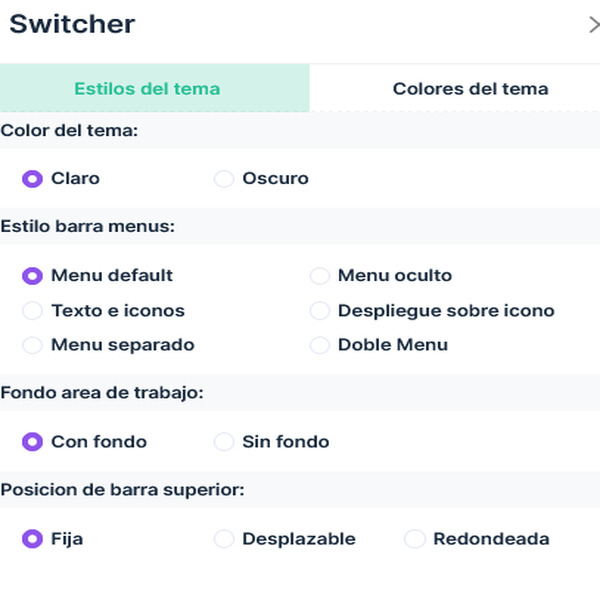The image size is (600, 600).
Task: Click the Posicion de barra superior header
Action: click(x=122, y=490)
